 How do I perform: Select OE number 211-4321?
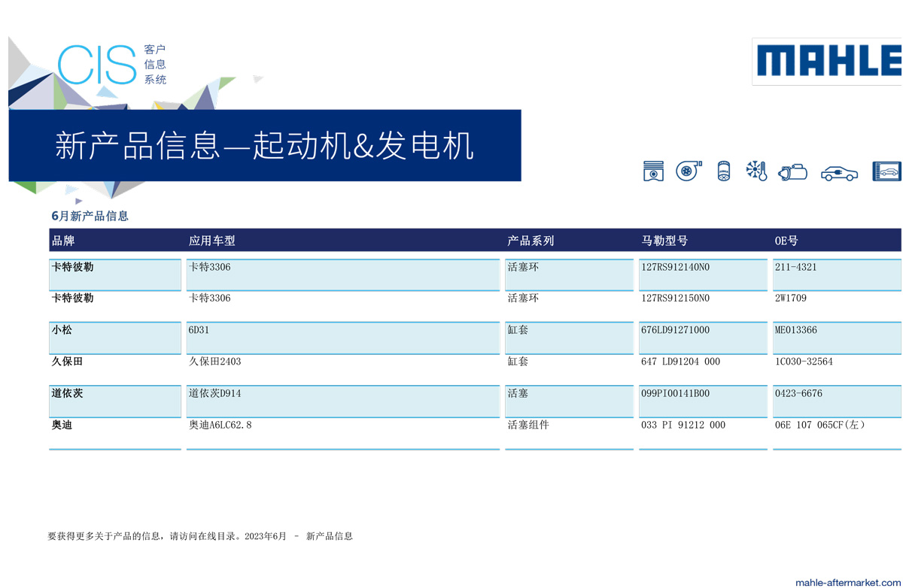pyautogui.click(x=795, y=267)
